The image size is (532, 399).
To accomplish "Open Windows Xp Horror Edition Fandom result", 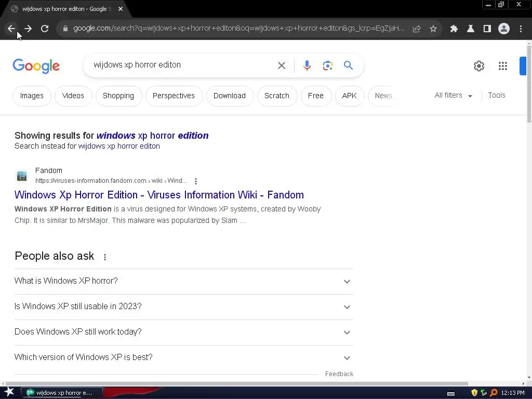I will (x=159, y=195).
